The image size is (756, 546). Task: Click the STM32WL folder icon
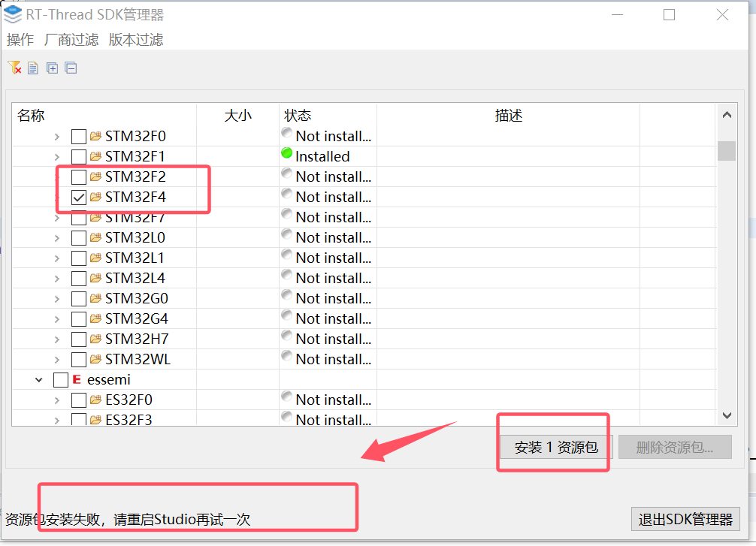pos(95,359)
